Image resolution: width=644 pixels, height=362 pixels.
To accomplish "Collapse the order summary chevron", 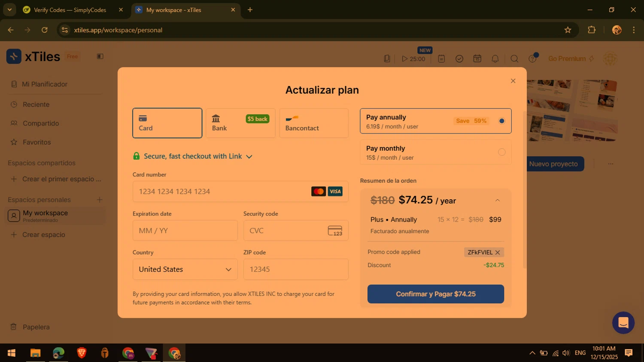I will coord(498,200).
